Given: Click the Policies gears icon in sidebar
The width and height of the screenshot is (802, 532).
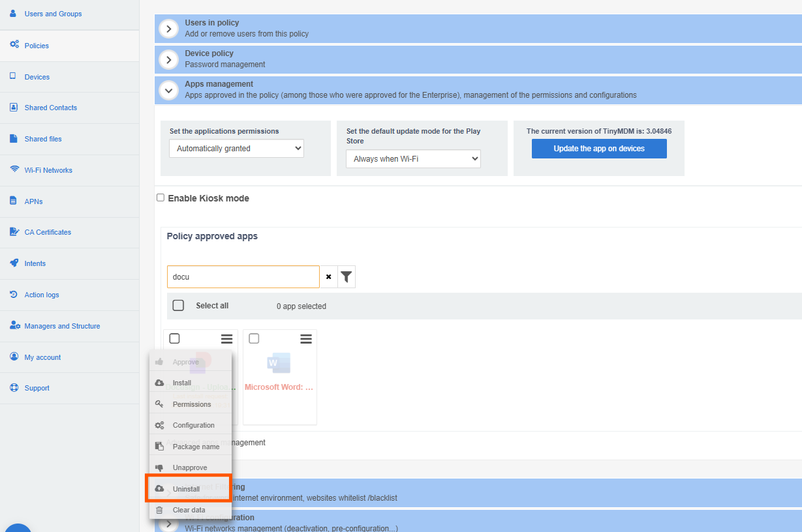Looking at the screenshot, I should [14, 45].
